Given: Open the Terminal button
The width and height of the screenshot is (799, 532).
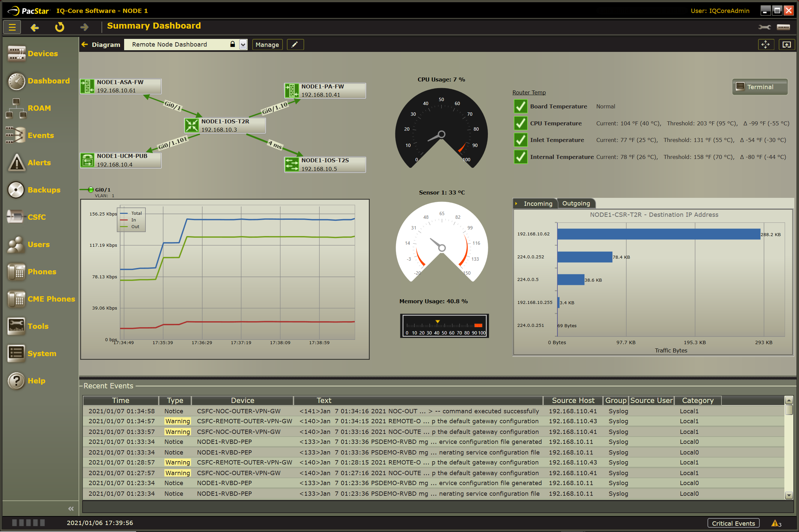Looking at the screenshot, I should click(x=760, y=87).
